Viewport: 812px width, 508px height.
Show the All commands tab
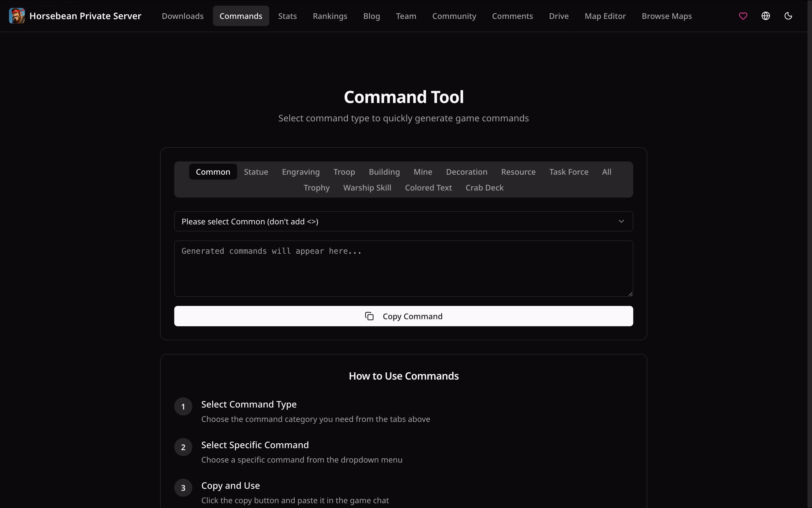click(x=607, y=172)
